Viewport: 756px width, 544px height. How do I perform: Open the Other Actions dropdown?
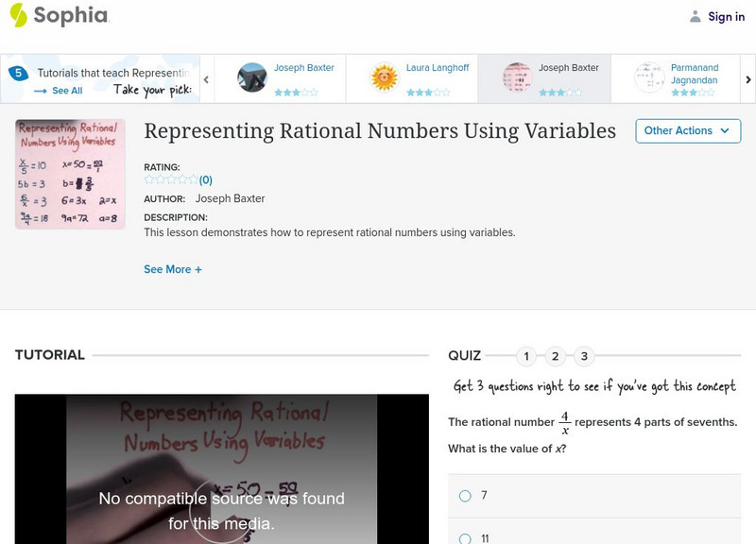pos(688,130)
